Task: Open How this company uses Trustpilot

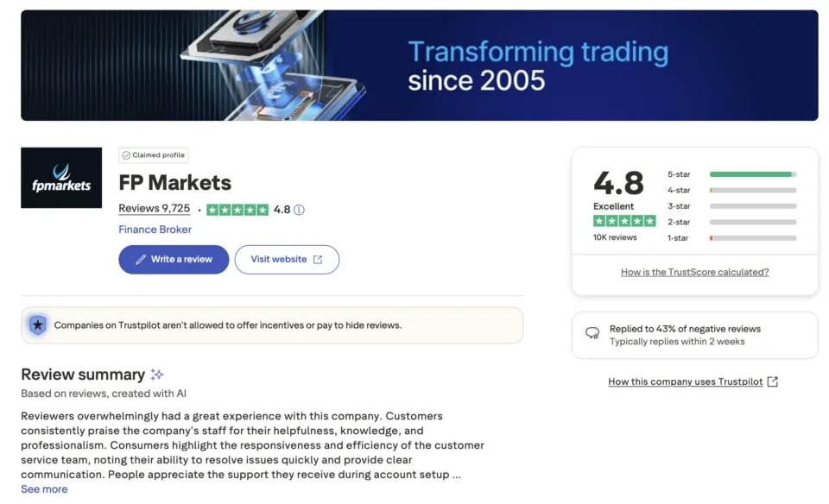Action: coord(687,381)
